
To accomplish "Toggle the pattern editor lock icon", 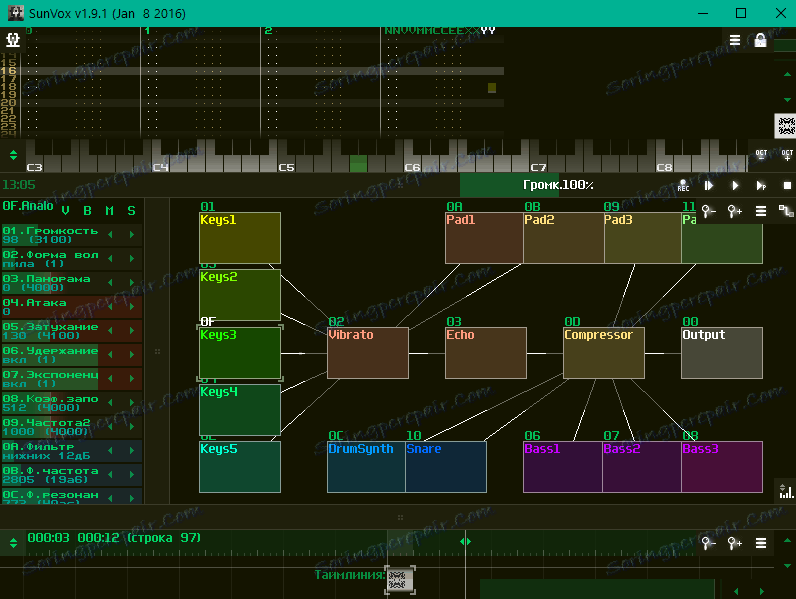I will (x=760, y=40).
